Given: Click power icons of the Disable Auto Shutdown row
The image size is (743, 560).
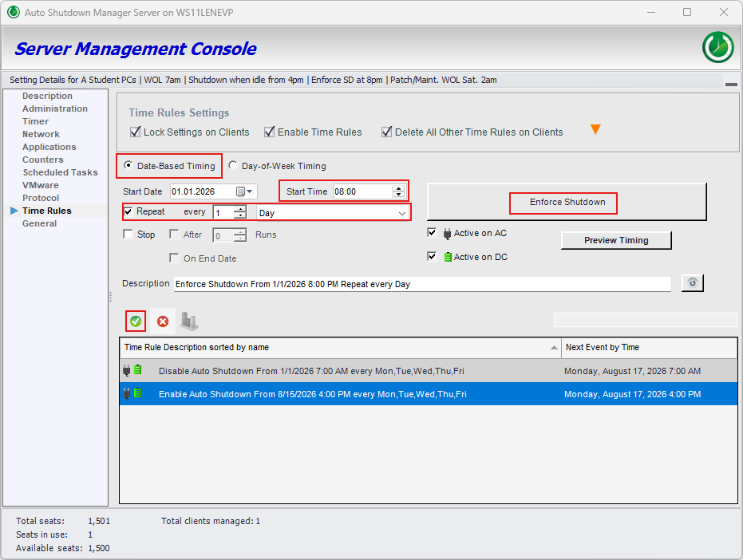Looking at the screenshot, I should point(132,370).
